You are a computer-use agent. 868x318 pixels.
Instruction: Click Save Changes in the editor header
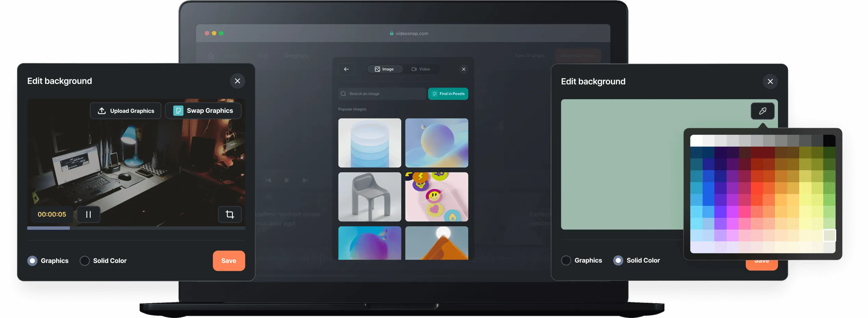point(529,56)
